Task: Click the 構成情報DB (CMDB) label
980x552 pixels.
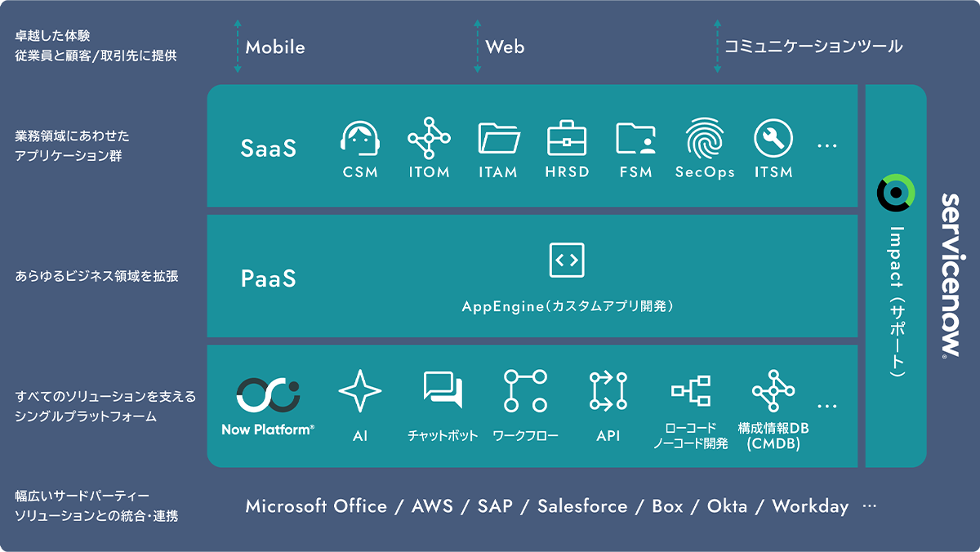Action: point(773,436)
